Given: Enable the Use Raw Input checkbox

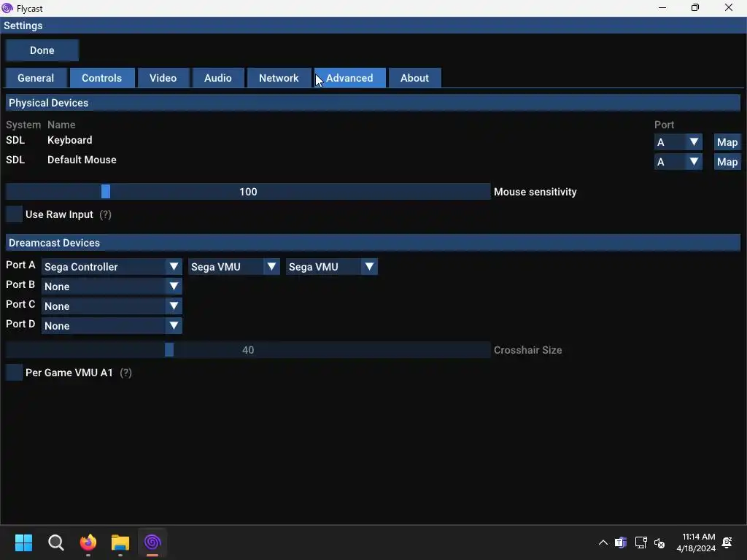Looking at the screenshot, I should tap(15, 214).
